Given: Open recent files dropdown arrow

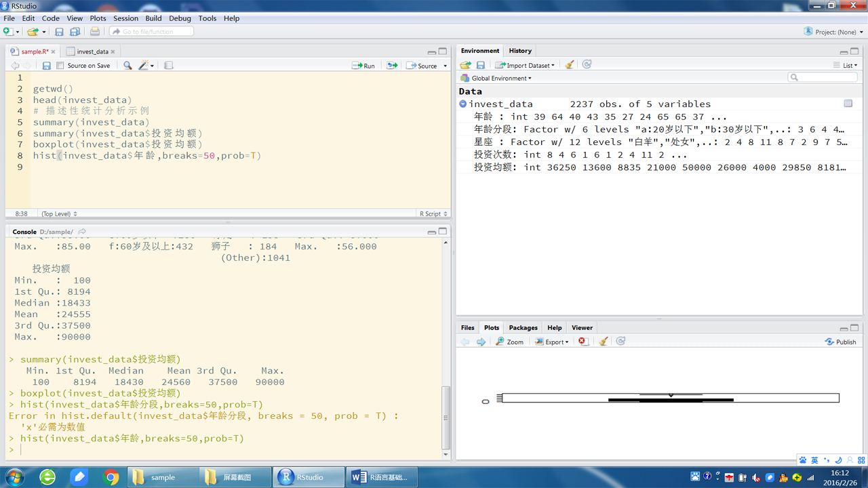Looking at the screenshot, I should point(44,32).
